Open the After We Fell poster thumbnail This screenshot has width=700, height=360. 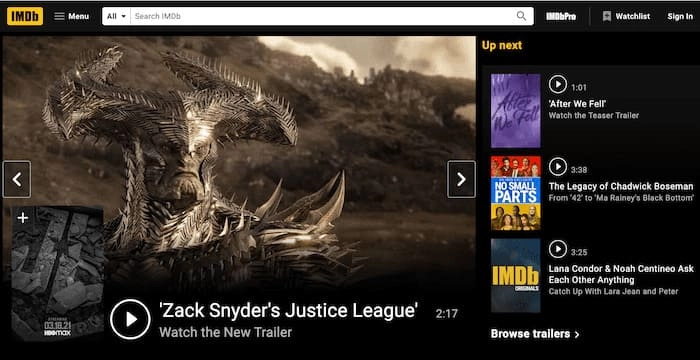pyautogui.click(x=516, y=110)
